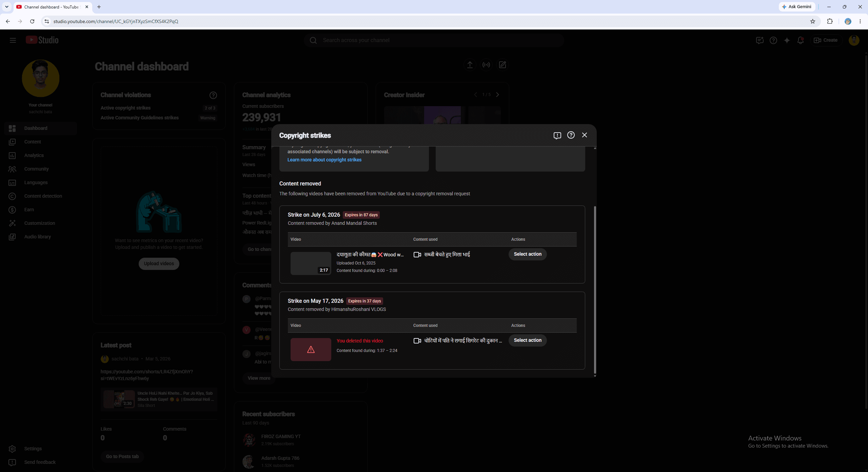
Task: Open the Studio help icon in top bar
Action: click(x=773, y=40)
